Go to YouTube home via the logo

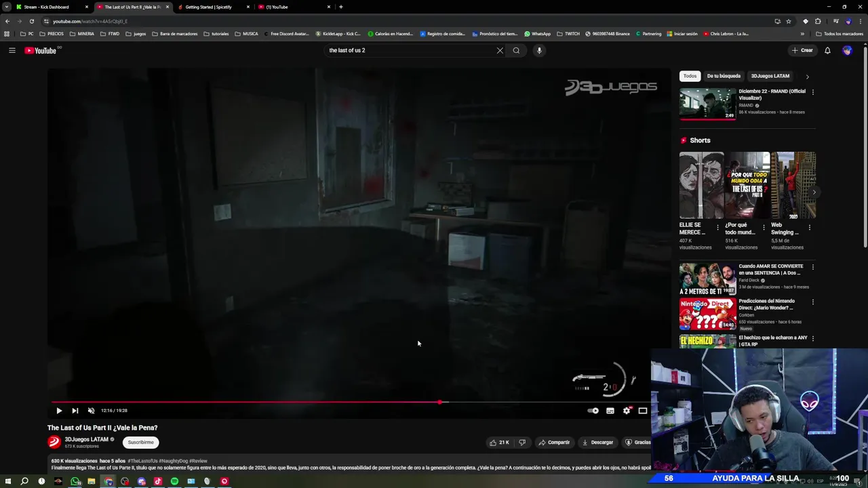click(x=41, y=50)
